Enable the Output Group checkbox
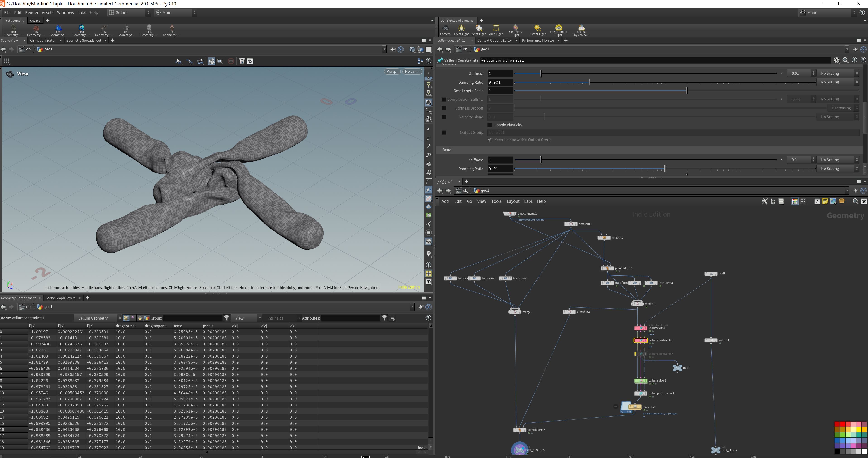868x458 pixels. pyautogui.click(x=444, y=132)
